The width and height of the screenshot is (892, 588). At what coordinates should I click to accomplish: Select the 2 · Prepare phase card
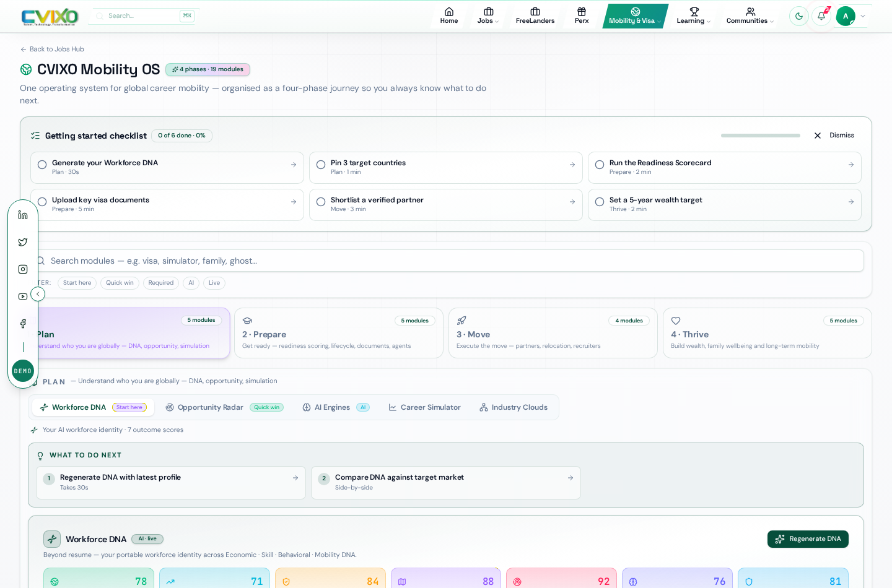[339, 333]
